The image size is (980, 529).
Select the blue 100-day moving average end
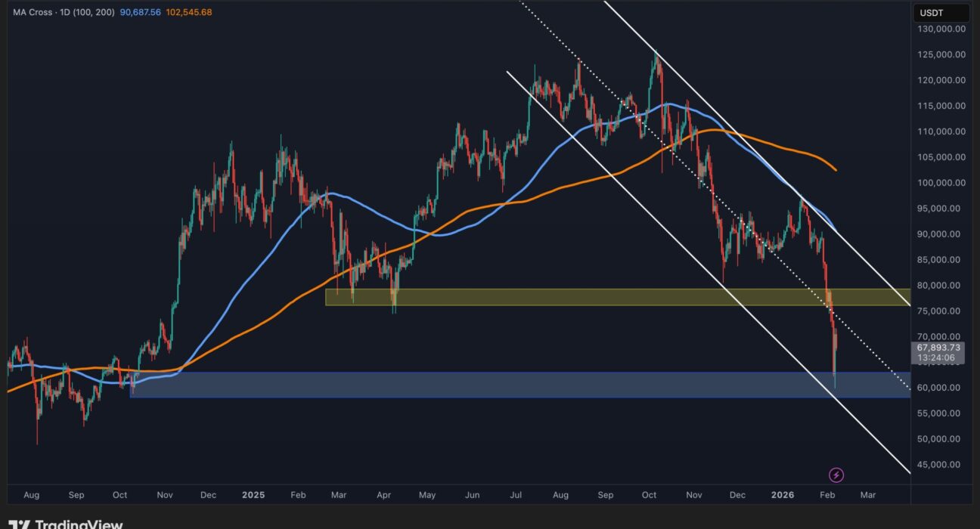(835, 228)
